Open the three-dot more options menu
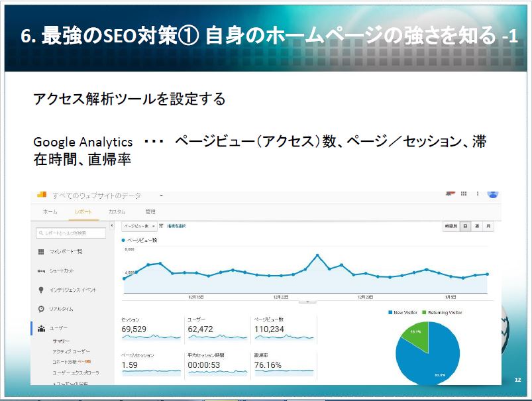This screenshot has height=401, width=532. [x=478, y=195]
